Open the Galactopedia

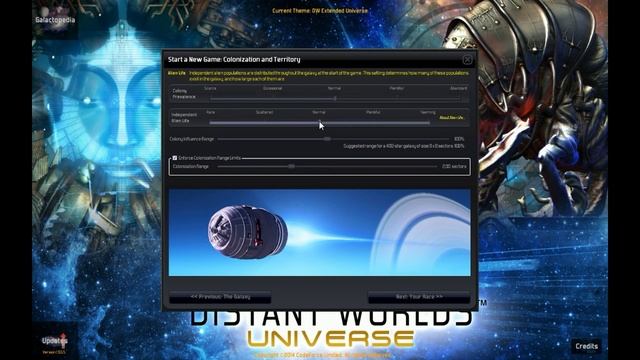[55, 20]
